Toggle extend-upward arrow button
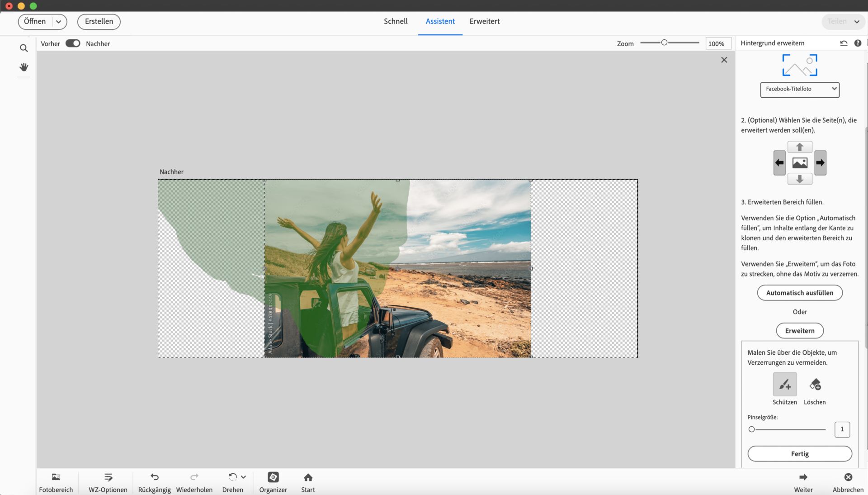The image size is (868, 495). tap(800, 147)
